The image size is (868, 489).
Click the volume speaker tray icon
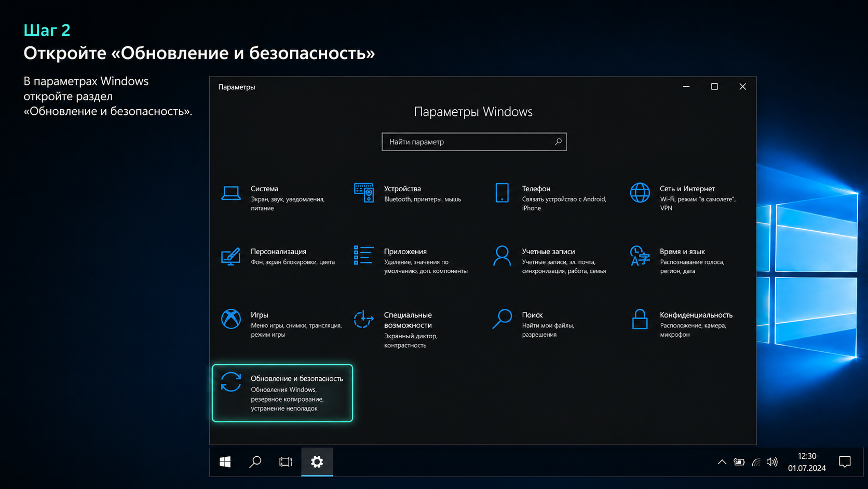(x=772, y=462)
